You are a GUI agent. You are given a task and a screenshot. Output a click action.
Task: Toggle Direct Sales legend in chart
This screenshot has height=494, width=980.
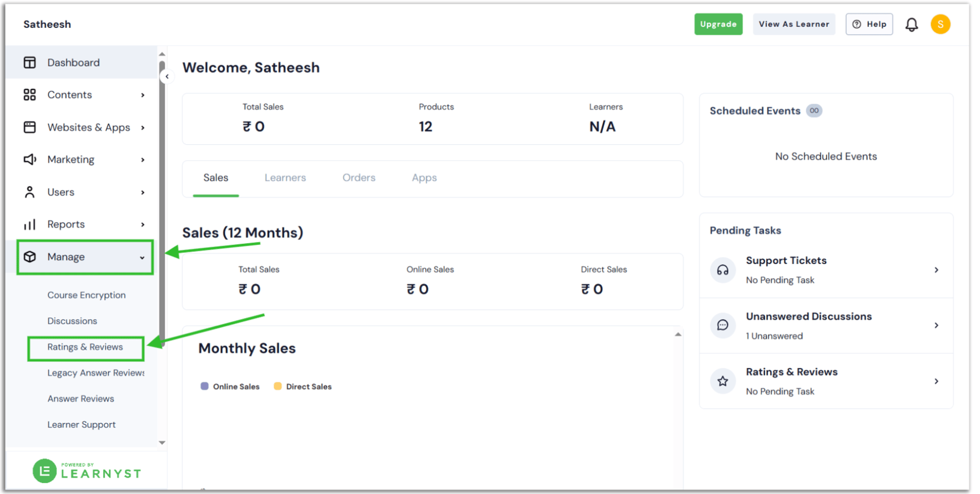303,387
